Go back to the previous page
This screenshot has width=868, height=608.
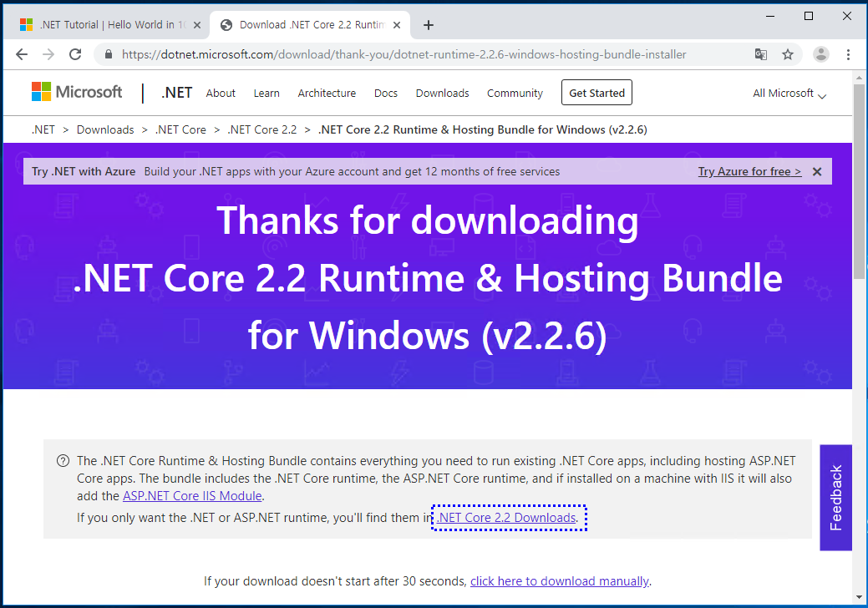point(22,54)
